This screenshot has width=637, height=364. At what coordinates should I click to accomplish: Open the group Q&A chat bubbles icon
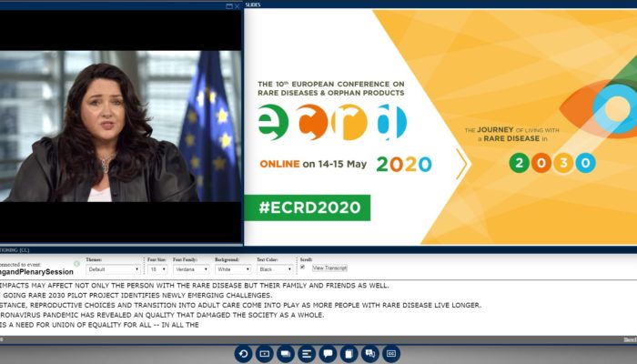pos(369,354)
